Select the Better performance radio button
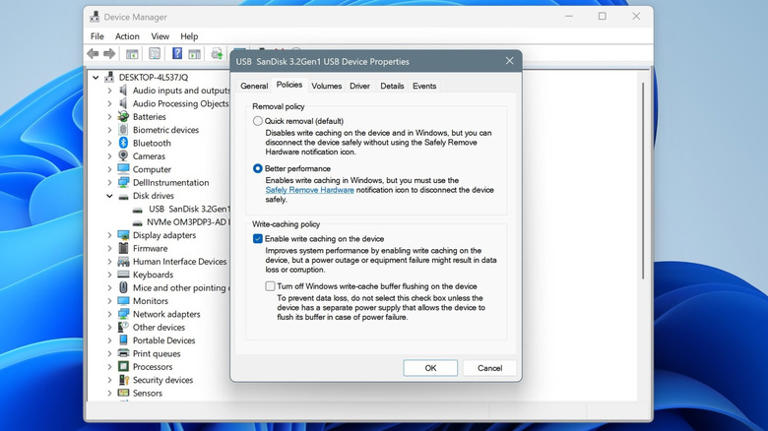The width and height of the screenshot is (768, 431). pyautogui.click(x=258, y=168)
